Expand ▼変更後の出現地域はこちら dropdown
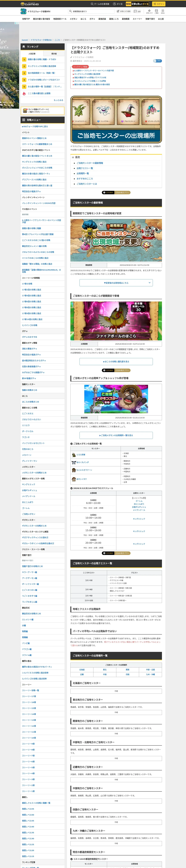The image size is (186, 868). (x=116, y=283)
